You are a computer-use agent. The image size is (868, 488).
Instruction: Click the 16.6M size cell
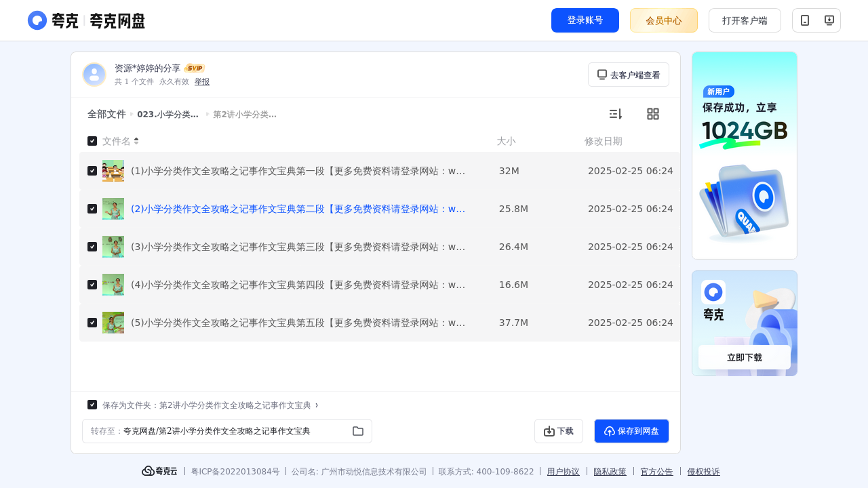tap(513, 285)
